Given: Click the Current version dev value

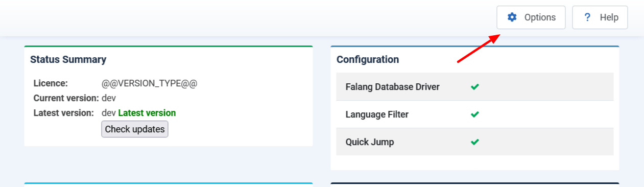Looking at the screenshot, I should pyautogui.click(x=109, y=98).
